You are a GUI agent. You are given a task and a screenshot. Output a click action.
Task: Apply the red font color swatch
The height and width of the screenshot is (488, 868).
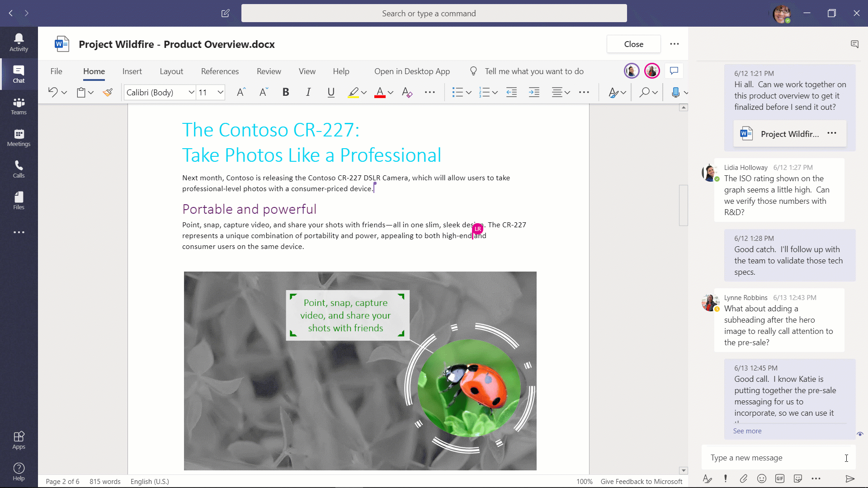pos(380,92)
